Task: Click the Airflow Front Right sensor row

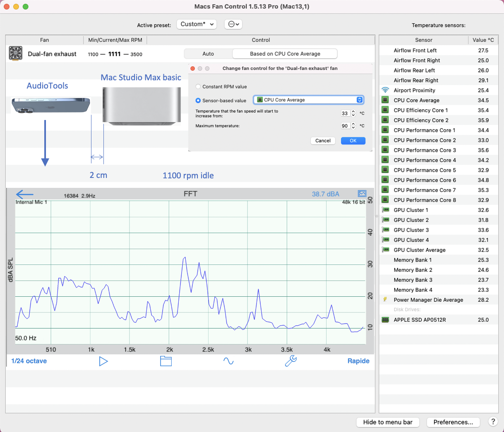Action: 439,60
